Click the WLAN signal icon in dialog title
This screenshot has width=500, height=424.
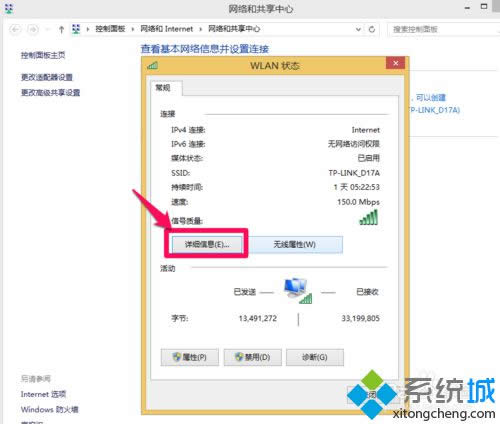(x=152, y=65)
